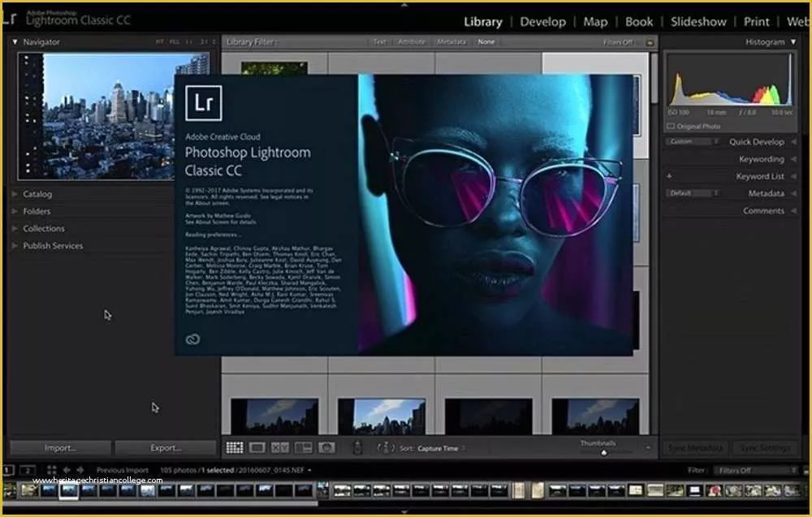Screen dimensions: 812x517
Task: Set Navigator zoom to FILL
Action: coord(175,42)
